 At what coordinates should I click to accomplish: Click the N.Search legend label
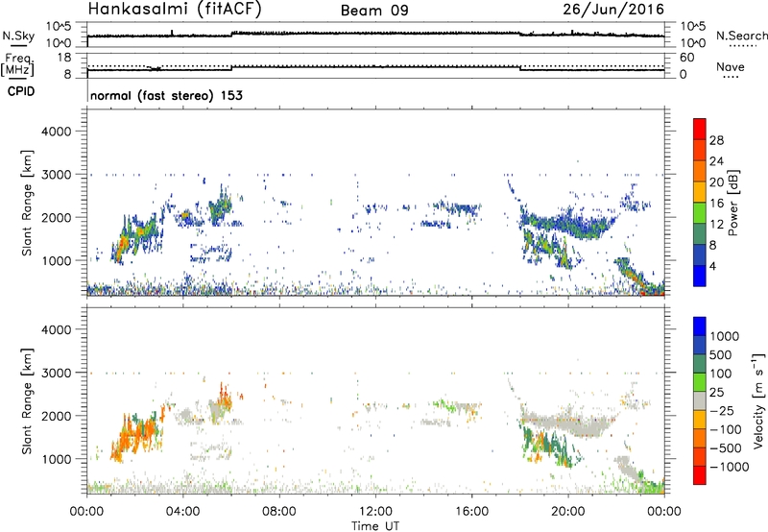(741, 36)
